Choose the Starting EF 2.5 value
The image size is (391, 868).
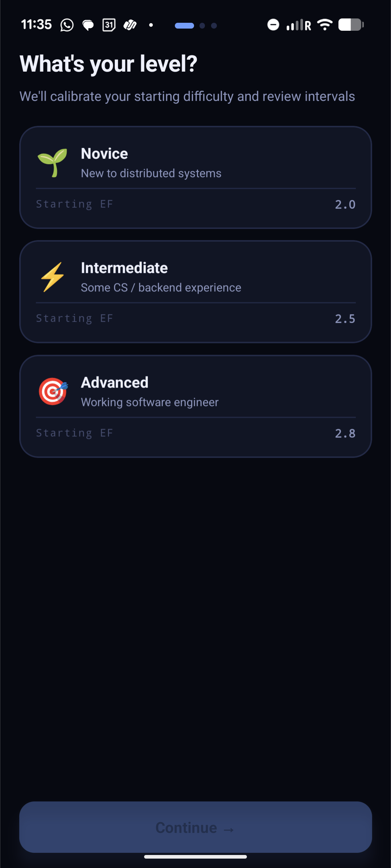pyautogui.click(x=345, y=319)
